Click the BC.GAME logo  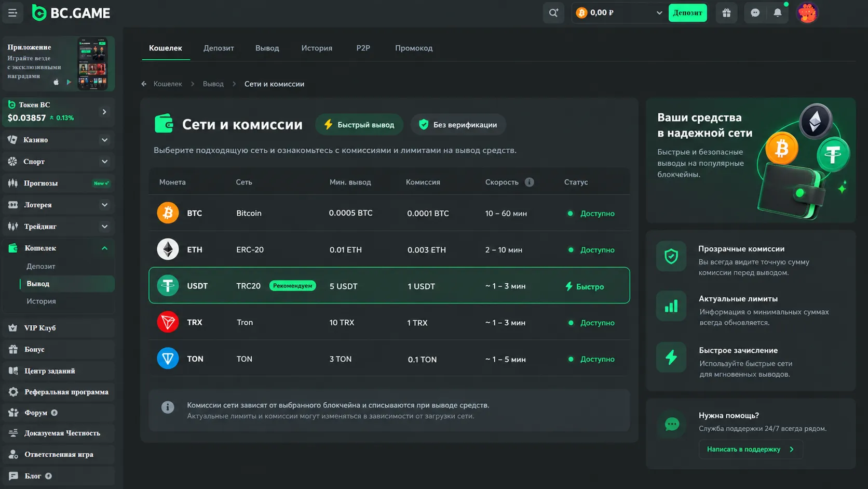(x=71, y=13)
